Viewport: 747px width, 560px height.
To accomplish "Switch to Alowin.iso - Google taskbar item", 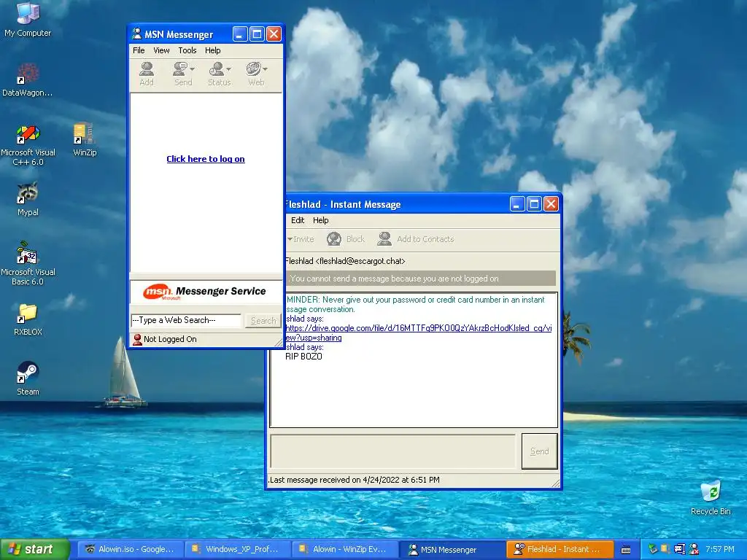I will [129, 549].
